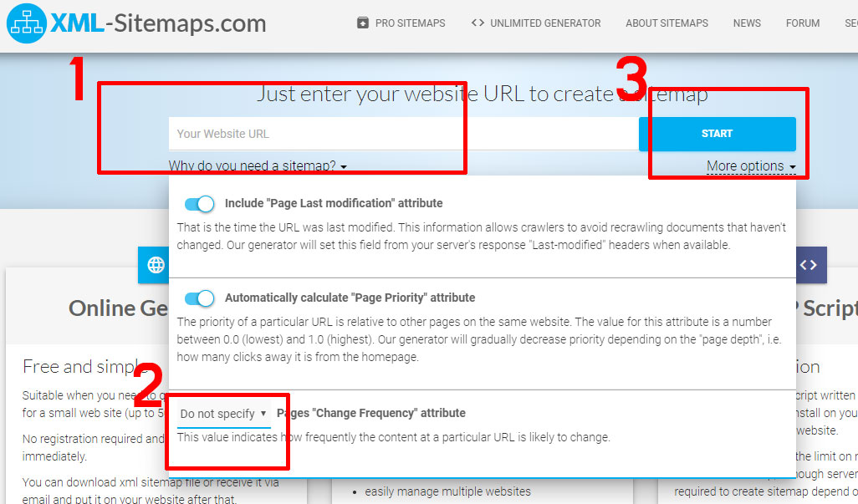The image size is (858, 504).
Task: Open the Do not specify frequency dropdown
Action: tap(223, 414)
